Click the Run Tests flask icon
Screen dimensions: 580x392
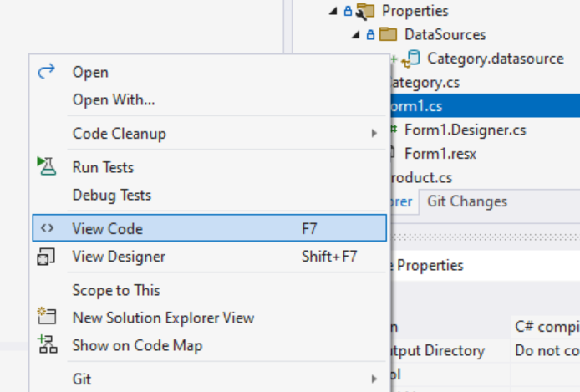coord(47,167)
